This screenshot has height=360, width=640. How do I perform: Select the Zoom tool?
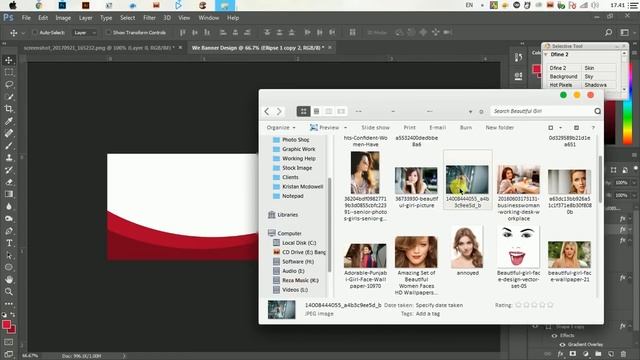(x=9, y=292)
